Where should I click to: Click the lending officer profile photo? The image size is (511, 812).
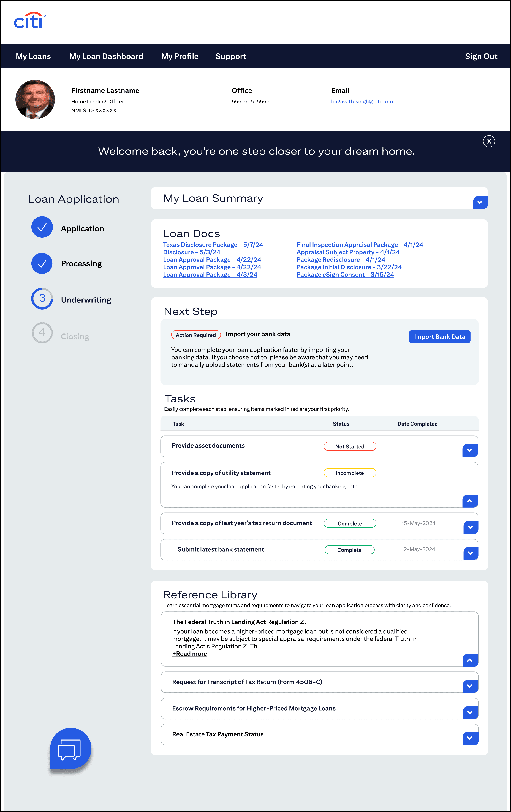[x=35, y=100]
